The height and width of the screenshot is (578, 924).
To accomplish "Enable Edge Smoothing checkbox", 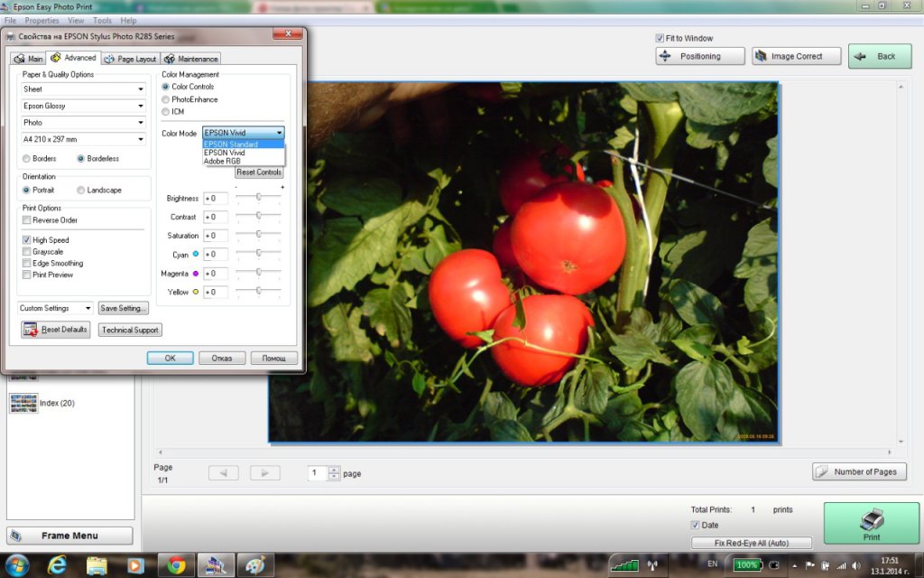I will click(26, 263).
